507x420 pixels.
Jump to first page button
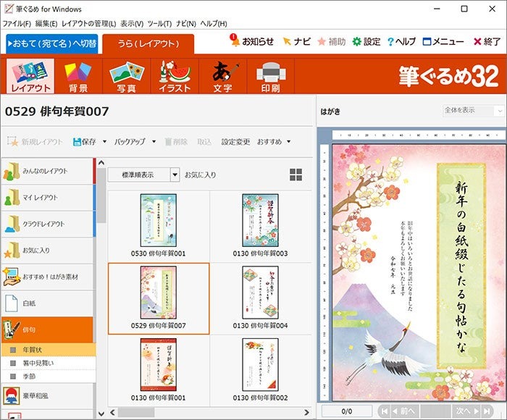point(385,411)
